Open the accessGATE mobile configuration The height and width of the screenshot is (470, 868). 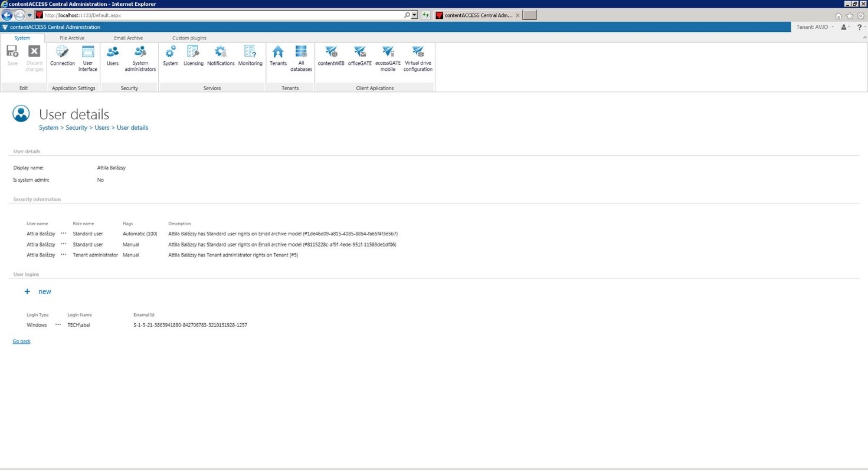tap(388, 56)
